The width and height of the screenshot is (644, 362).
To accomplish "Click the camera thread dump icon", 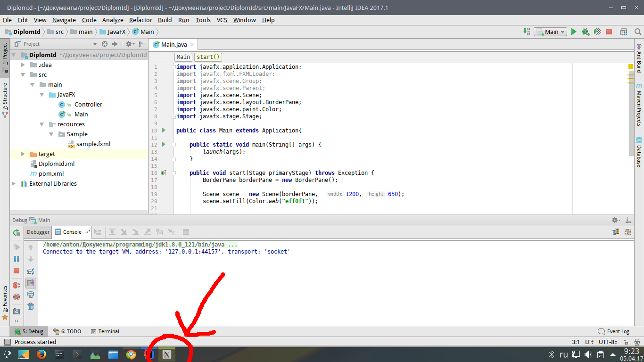I will [17, 311].
